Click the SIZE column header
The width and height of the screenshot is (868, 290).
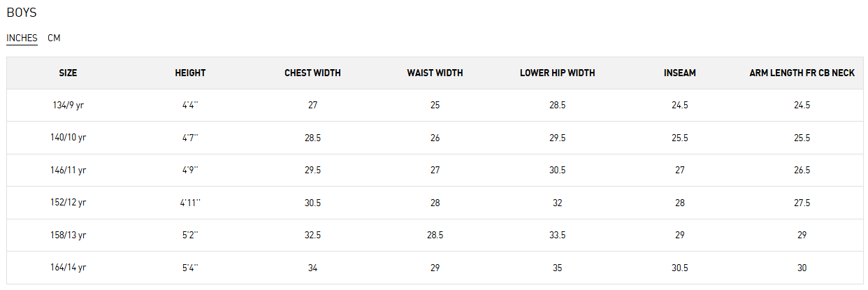68,73
